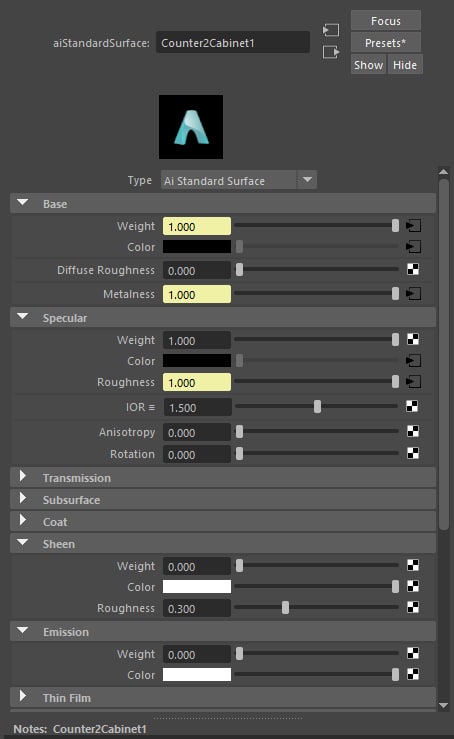Image resolution: width=454 pixels, height=739 pixels.
Task: Collapse the Emission section
Action: [22, 631]
